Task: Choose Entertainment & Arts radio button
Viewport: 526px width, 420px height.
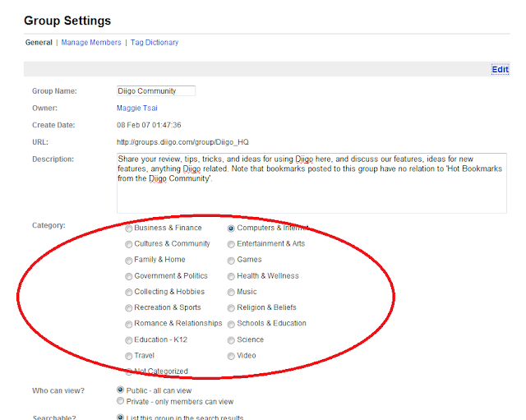Action: click(231, 245)
